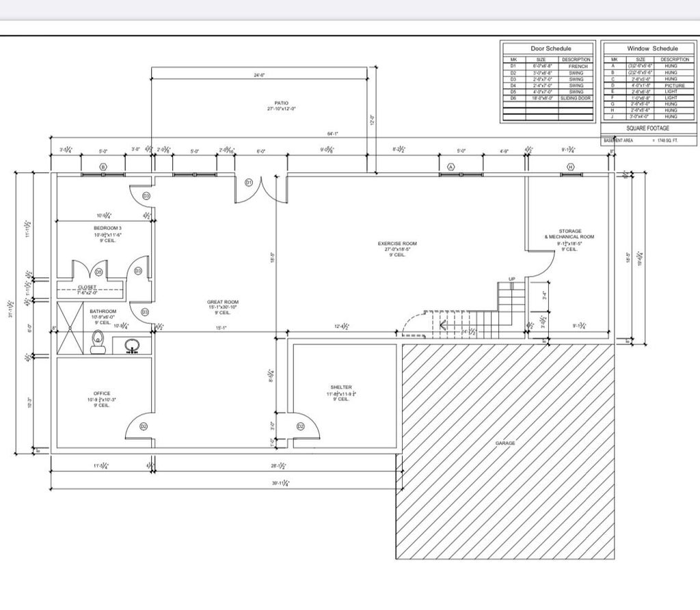Select the PATIO label text
Screen dimensions: 700x610
(281, 103)
